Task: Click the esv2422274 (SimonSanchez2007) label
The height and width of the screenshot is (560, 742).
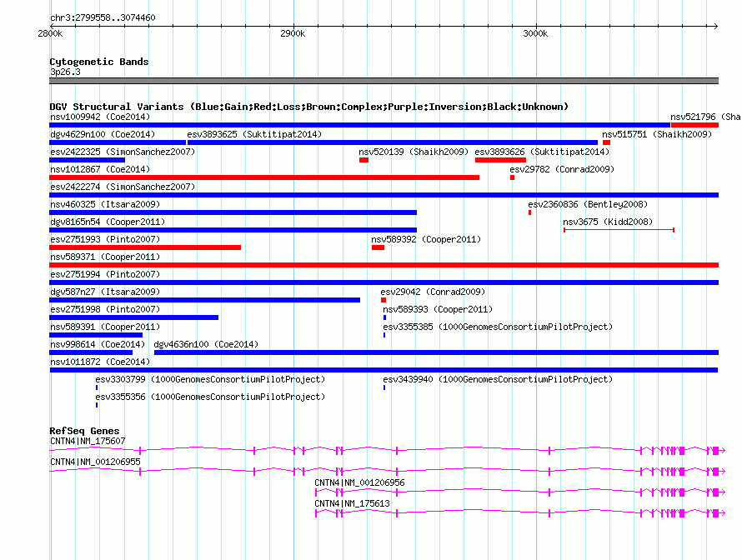Action: pos(123,187)
